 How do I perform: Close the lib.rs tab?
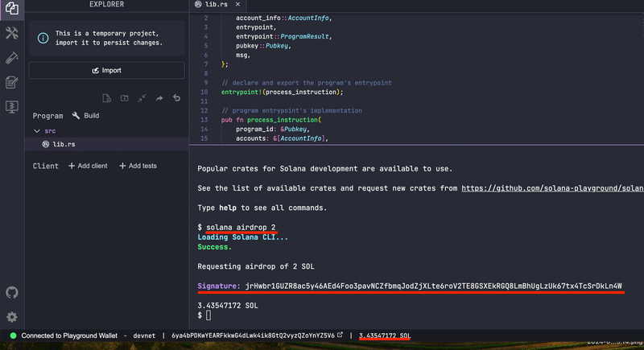coord(237,4)
